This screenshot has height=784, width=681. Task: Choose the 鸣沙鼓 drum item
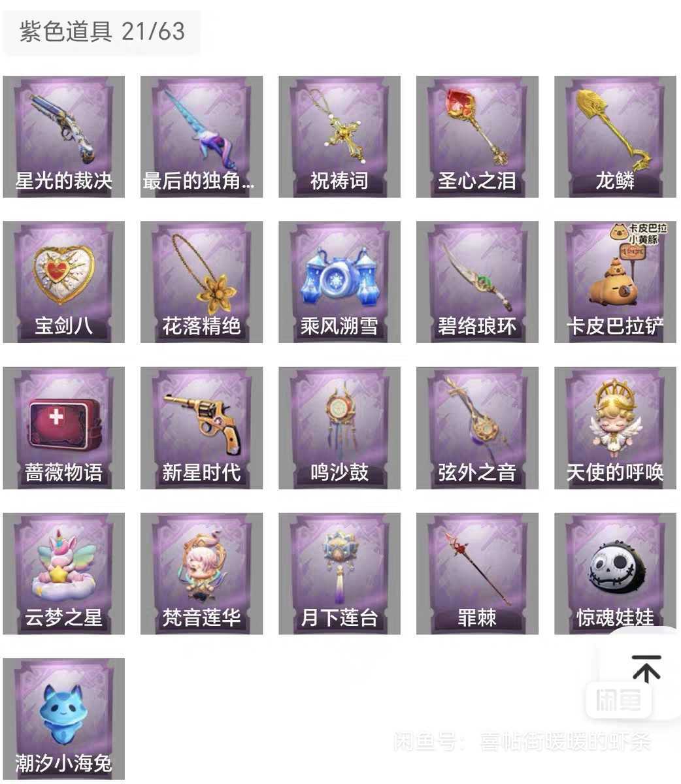(339, 428)
